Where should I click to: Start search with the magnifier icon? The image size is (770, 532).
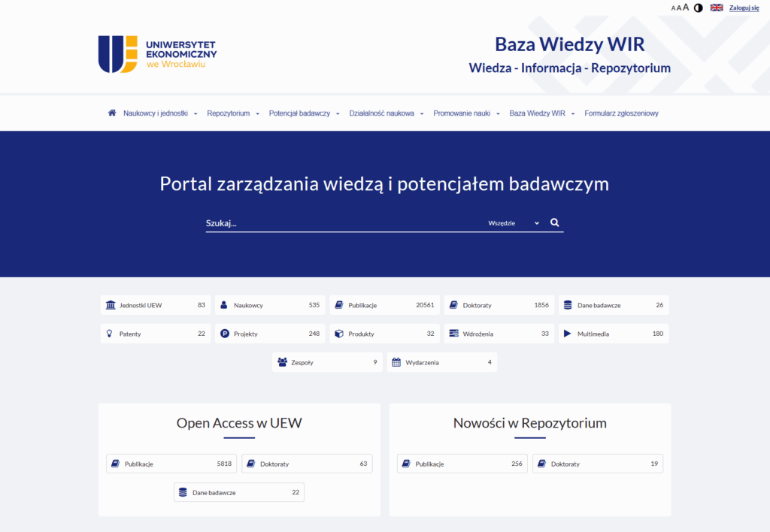pyautogui.click(x=554, y=222)
